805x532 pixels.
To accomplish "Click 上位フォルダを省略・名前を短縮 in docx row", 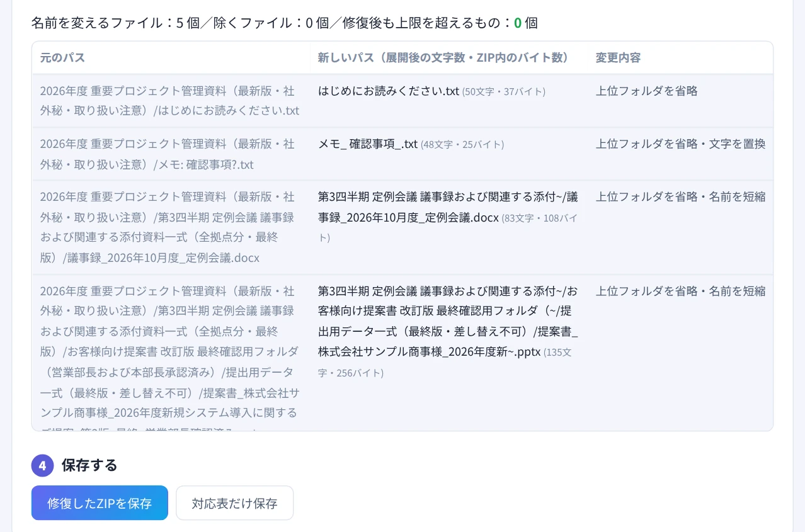I will (681, 196).
